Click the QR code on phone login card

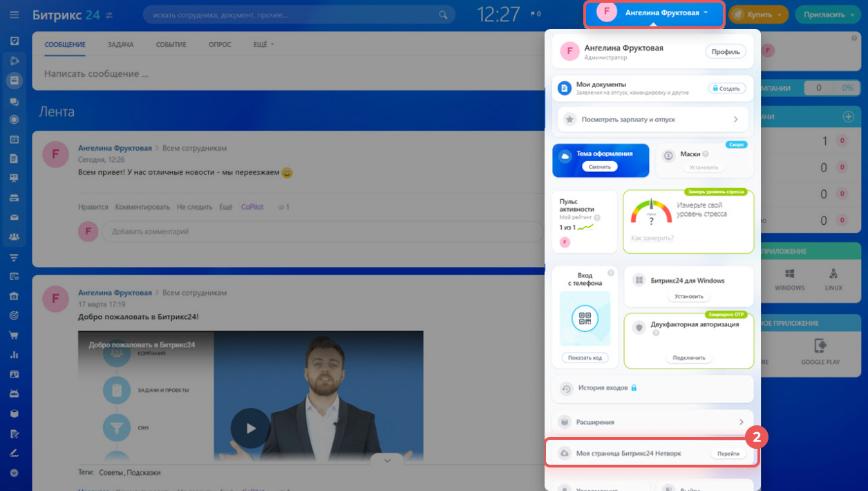click(x=585, y=318)
